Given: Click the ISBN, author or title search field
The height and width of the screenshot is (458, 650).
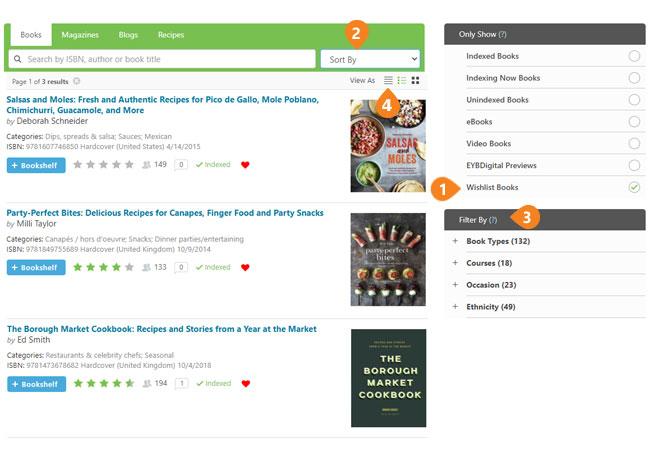Looking at the screenshot, I should [162, 59].
